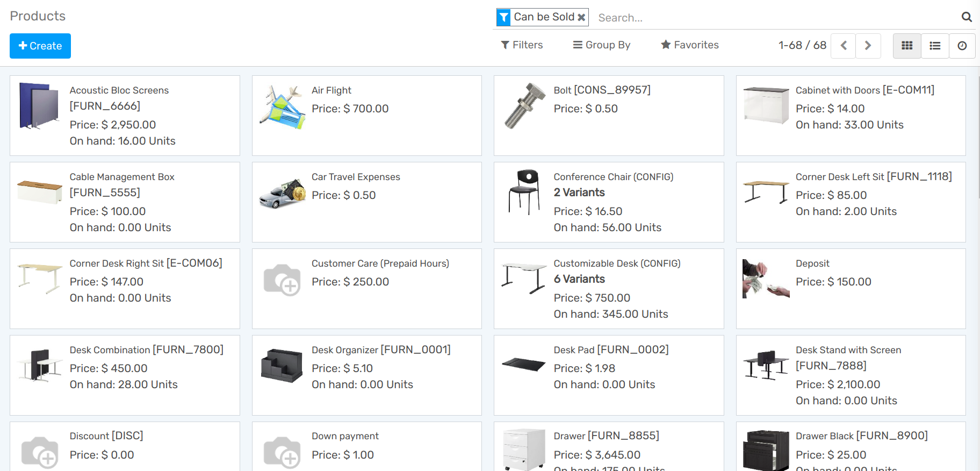Focus the Search input field

pos(774,18)
